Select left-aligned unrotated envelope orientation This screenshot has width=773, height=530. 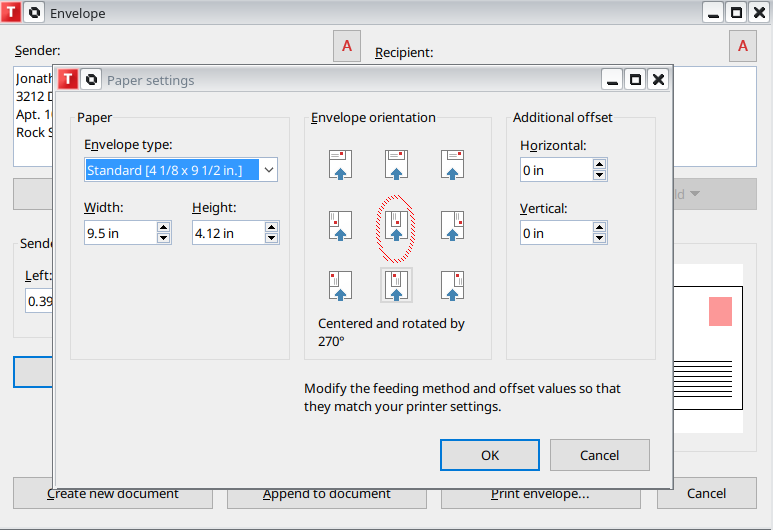click(x=341, y=164)
